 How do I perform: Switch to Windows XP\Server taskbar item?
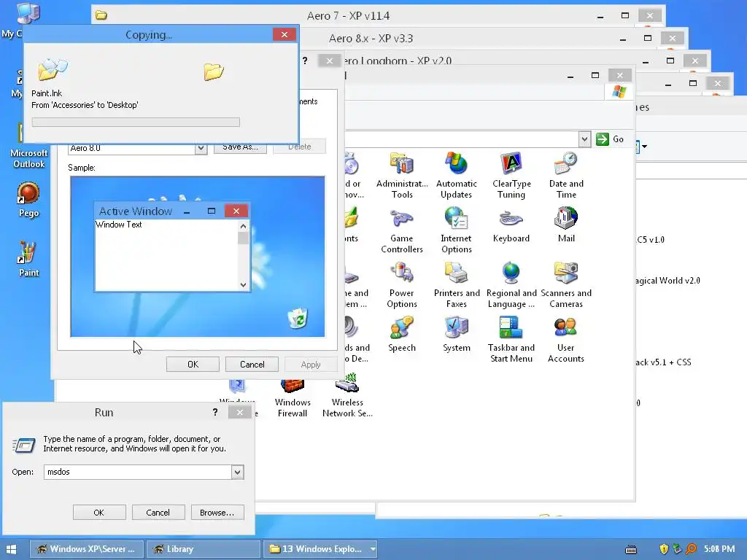click(88, 549)
